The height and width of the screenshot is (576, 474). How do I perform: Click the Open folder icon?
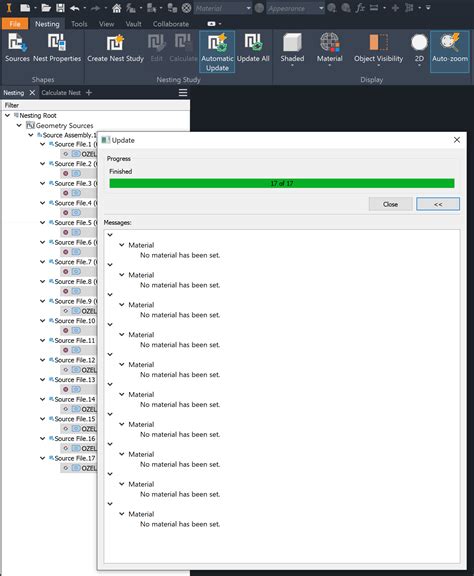tap(46, 8)
